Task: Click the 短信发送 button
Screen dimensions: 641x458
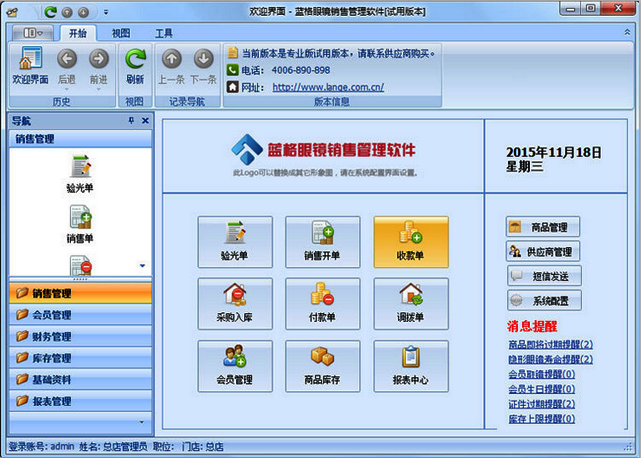Action: point(544,276)
